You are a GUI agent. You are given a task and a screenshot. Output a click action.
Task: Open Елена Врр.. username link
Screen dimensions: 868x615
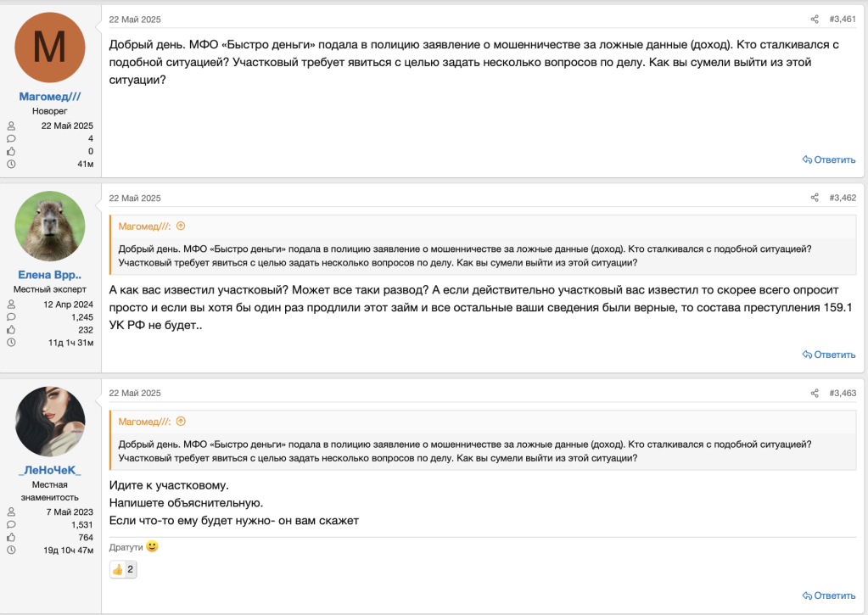[50, 275]
